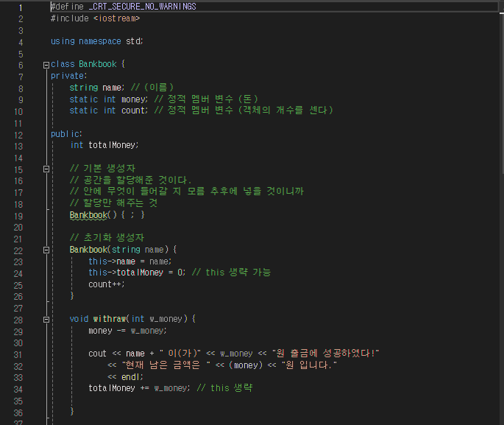The image size is (504, 425).
Task: Click 'this->name = name;' on line 23
Action: coord(129,261)
